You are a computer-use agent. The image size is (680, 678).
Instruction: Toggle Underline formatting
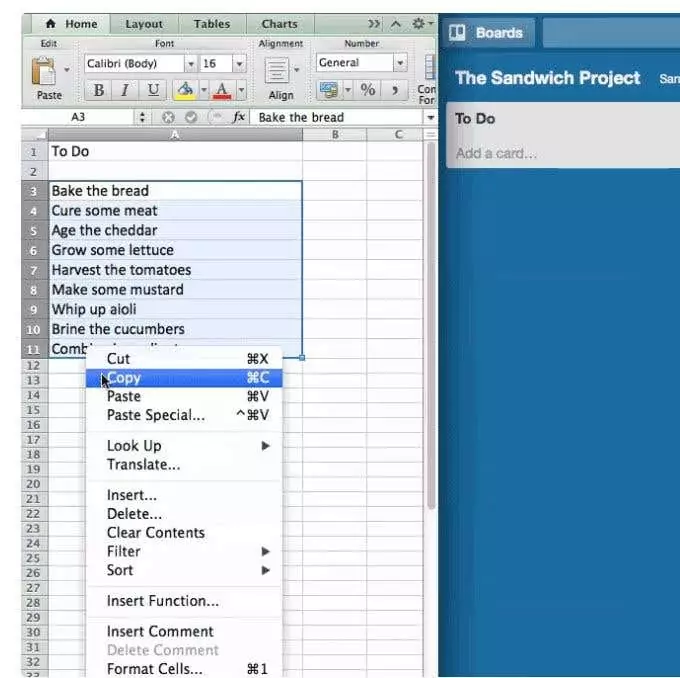pos(153,90)
